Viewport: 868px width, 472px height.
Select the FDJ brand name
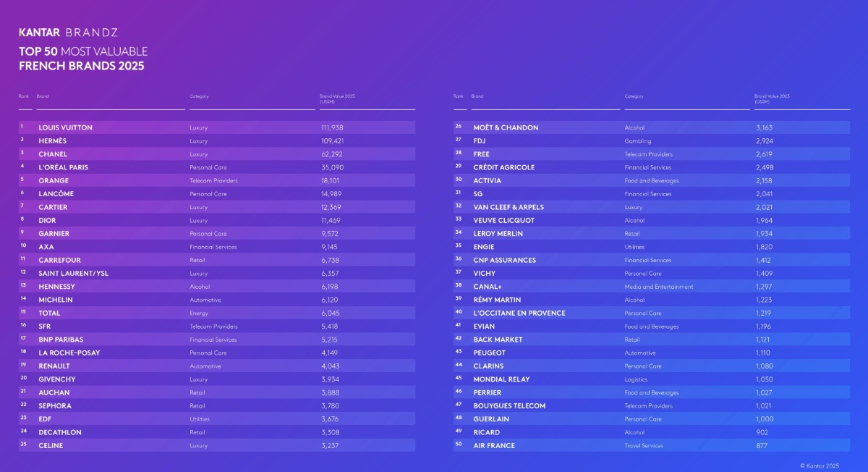pos(480,140)
